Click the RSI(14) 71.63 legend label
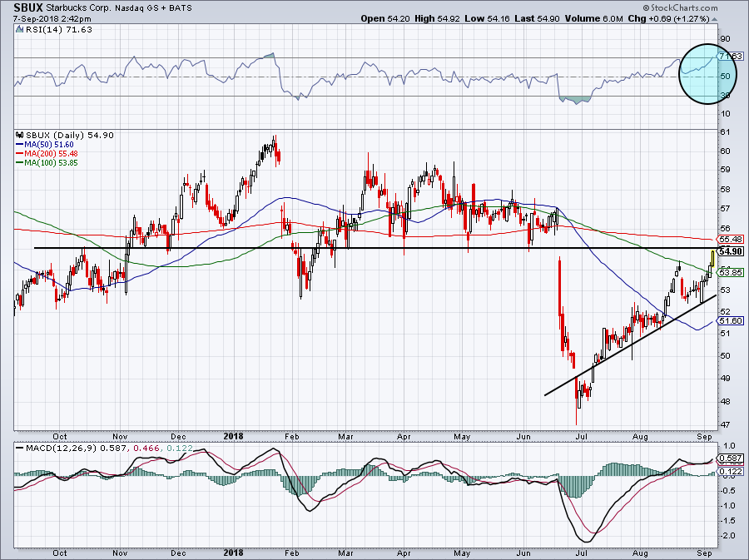Image resolution: width=749 pixels, height=560 pixels. point(58,30)
